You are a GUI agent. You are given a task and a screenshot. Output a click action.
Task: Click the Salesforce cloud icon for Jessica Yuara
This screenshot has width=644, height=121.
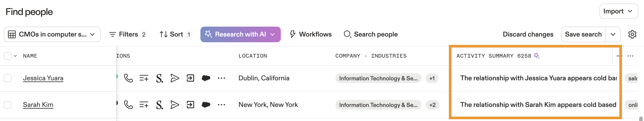[x=206, y=78]
